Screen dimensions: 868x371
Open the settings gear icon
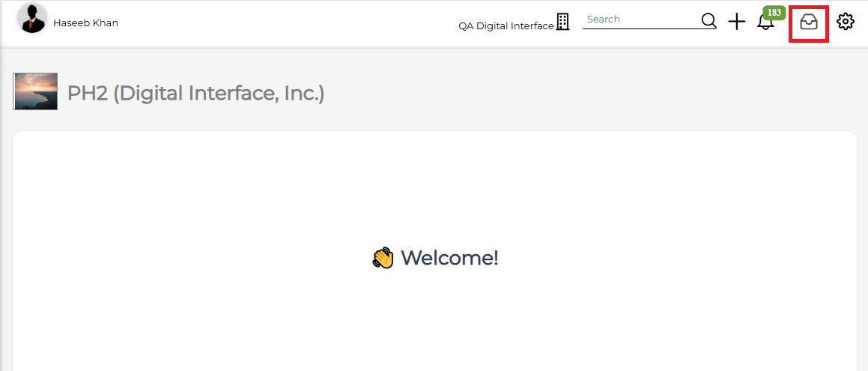[846, 22]
